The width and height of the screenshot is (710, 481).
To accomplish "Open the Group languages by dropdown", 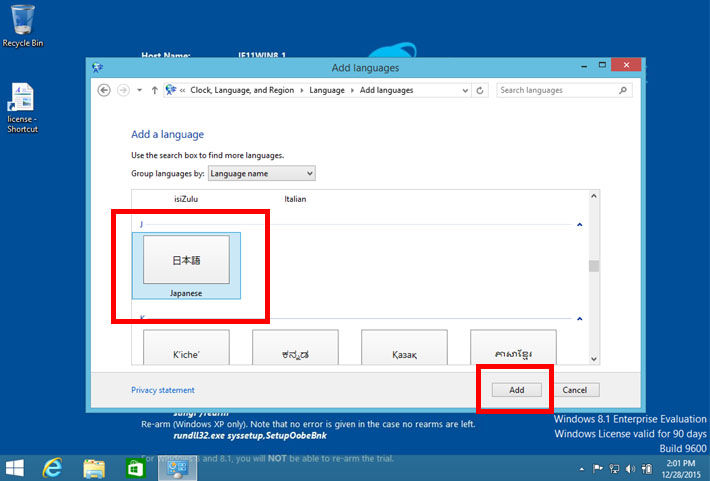I will 268,173.
